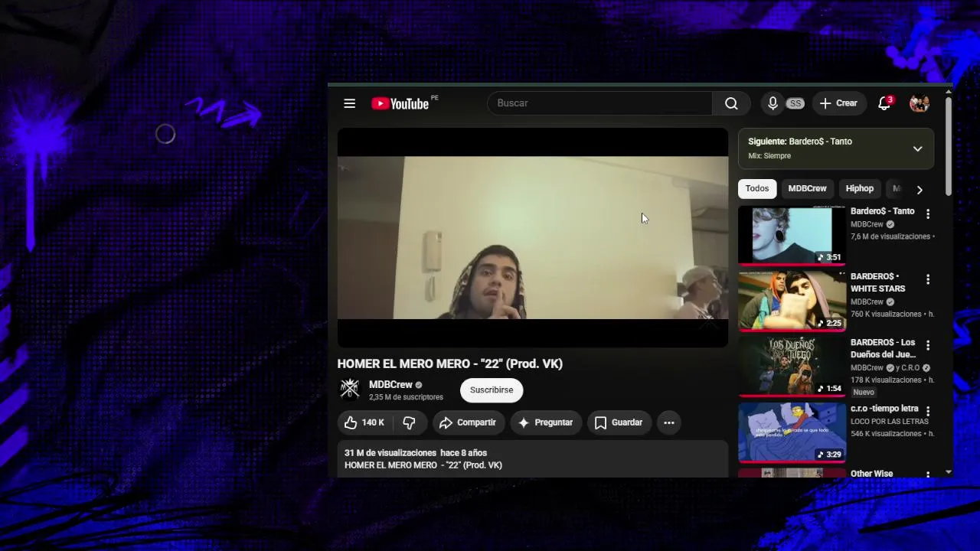Open c.r.o -tiempo letra thumbnail
This screenshot has width=980, height=551.
792,432
